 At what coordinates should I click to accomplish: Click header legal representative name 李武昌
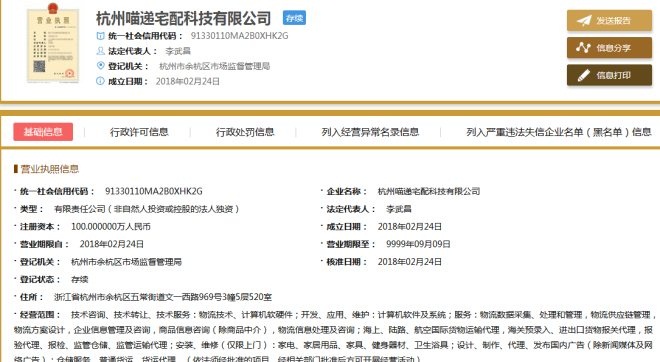point(178,51)
